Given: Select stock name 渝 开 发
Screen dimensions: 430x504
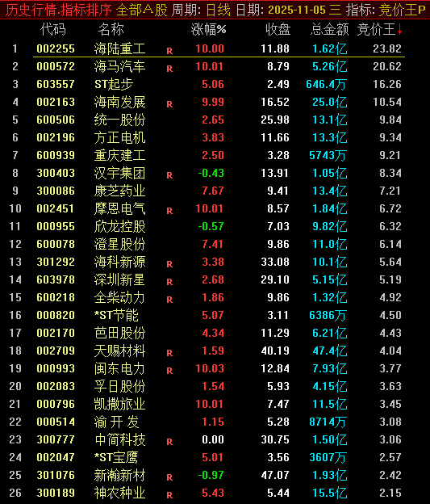Looking at the screenshot, I should [x=116, y=422].
